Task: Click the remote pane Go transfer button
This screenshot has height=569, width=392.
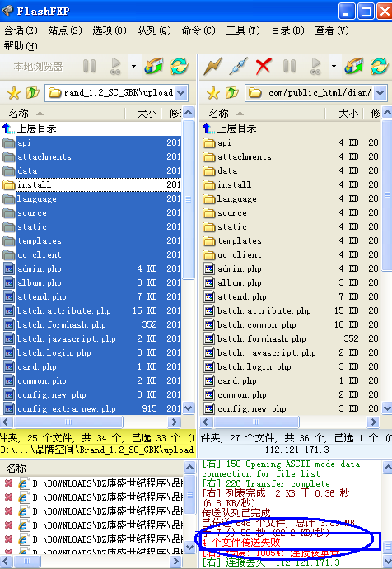Action: coord(315,67)
